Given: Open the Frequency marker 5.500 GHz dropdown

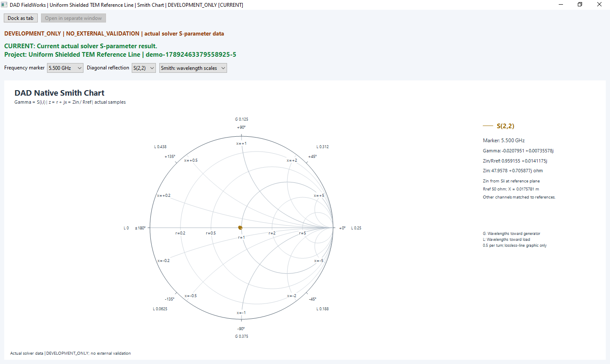Looking at the screenshot, I should [x=65, y=68].
